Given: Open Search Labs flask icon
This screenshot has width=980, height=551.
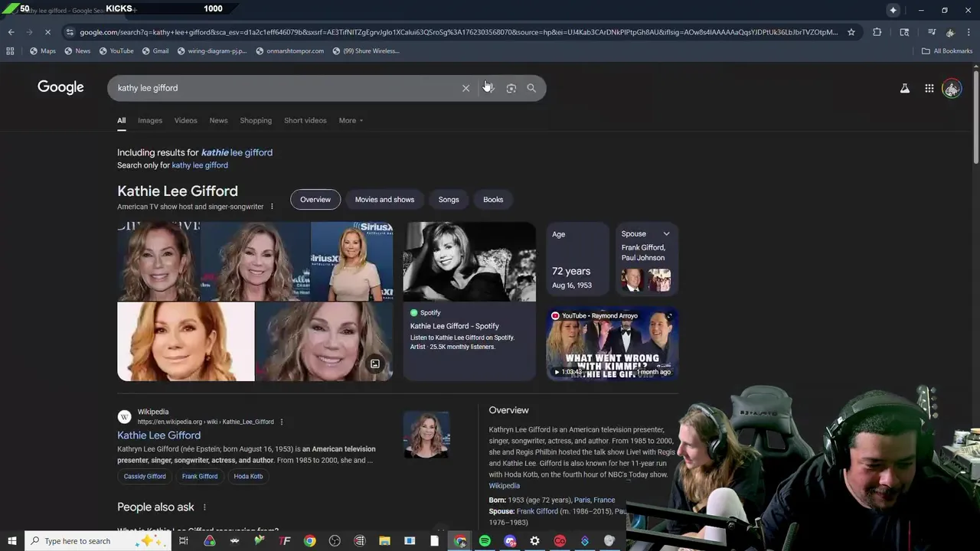Looking at the screenshot, I should coord(905,88).
